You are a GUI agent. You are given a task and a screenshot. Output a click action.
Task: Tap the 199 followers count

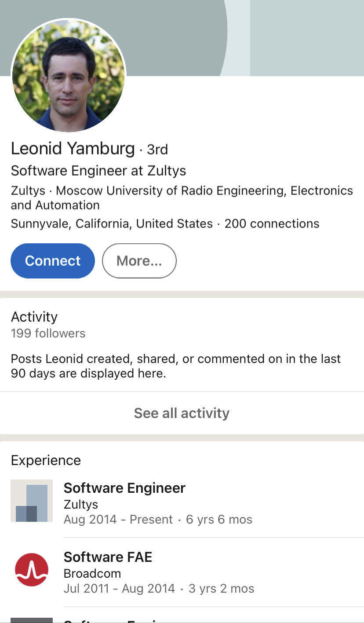[x=48, y=333]
